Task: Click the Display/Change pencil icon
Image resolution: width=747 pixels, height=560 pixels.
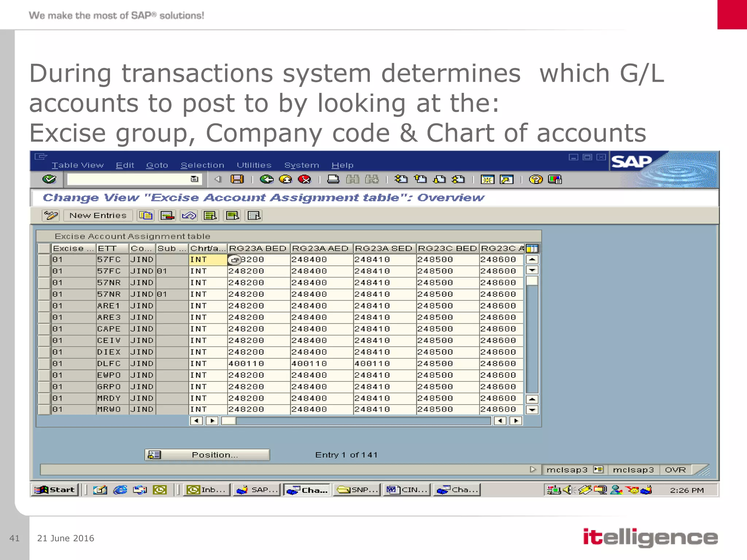Action: tap(51, 215)
